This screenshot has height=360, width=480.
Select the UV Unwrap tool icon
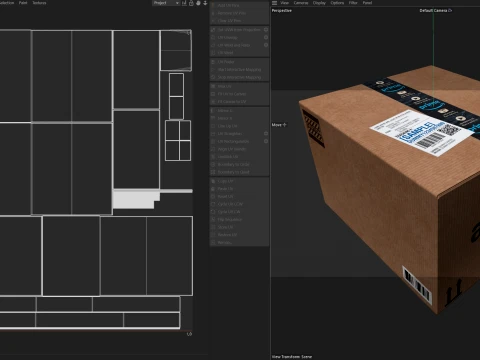click(213, 37)
